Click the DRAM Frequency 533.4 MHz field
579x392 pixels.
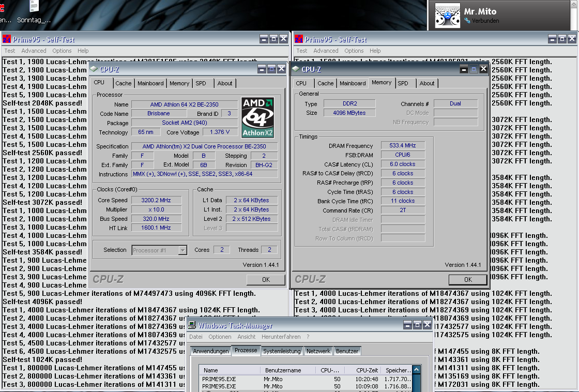(x=403, y=145)
